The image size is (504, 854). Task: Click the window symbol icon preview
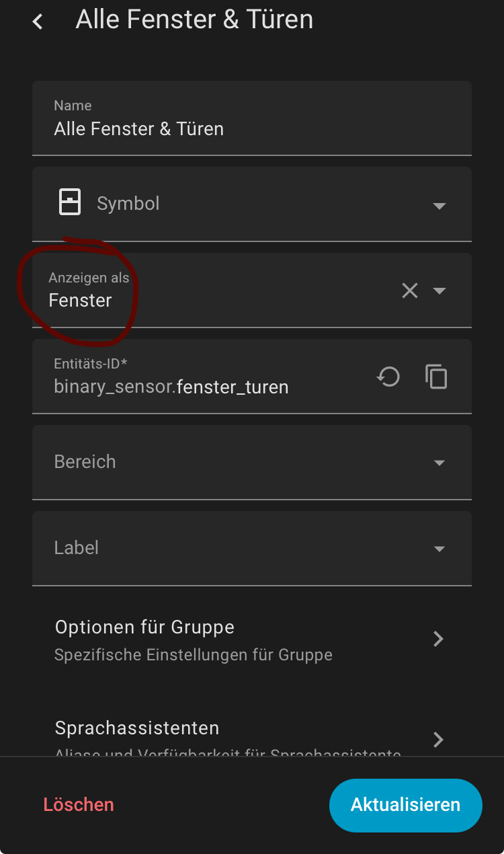click(70, 203)
